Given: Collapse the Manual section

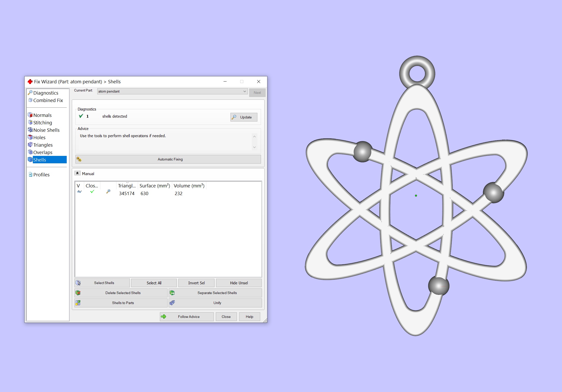Looking at the screenshot, I should tap(77, 173).
